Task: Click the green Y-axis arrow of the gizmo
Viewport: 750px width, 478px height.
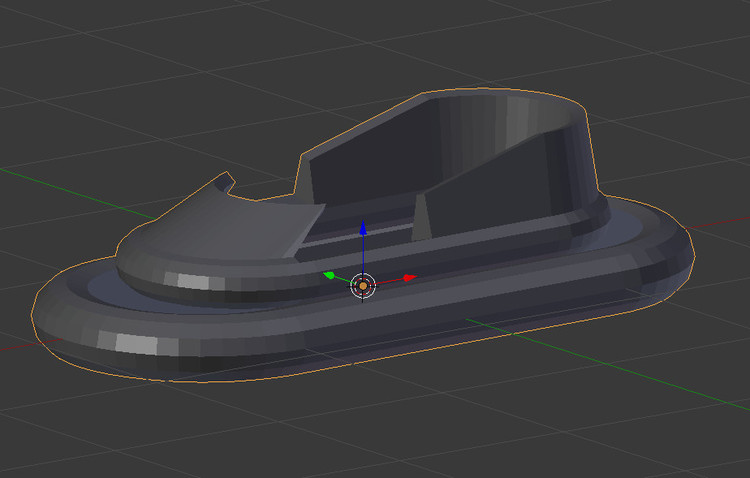Action: click(329, 275)
